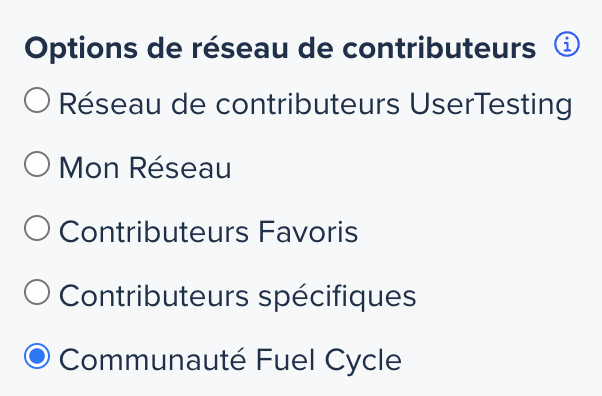Enable the Contributeurs Favoris radio option
The image size is (602, 396).
(37, 228)
